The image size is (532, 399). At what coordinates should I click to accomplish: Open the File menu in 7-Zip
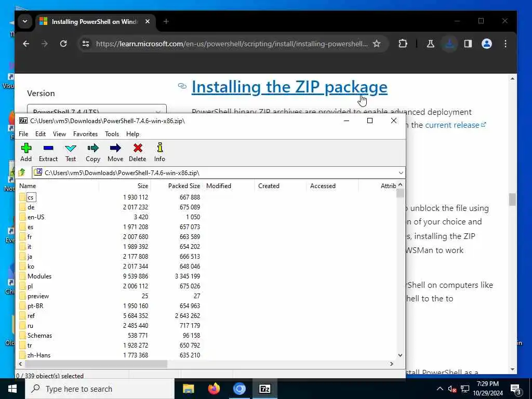pyautogui.click(x=23, y=134)
